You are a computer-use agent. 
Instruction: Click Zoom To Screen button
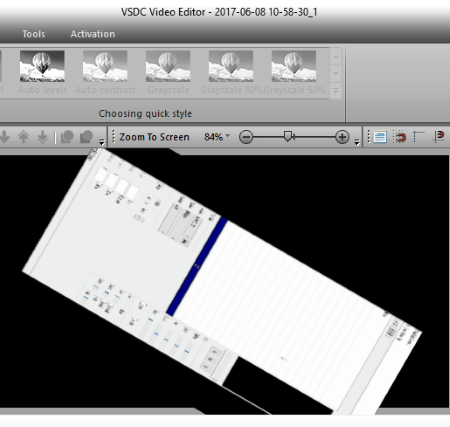pyautogui.click(x=154, y=137)
